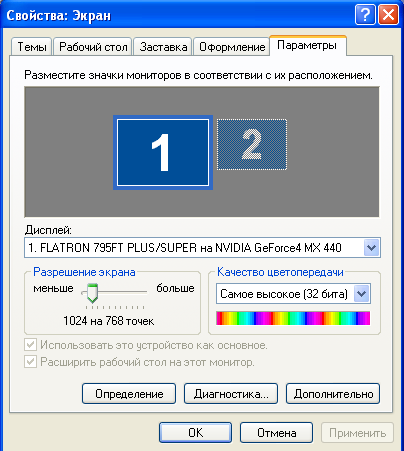Click the color quality rainbow preview bar
This screenshot has height=451, width=404.
point(293,318)
